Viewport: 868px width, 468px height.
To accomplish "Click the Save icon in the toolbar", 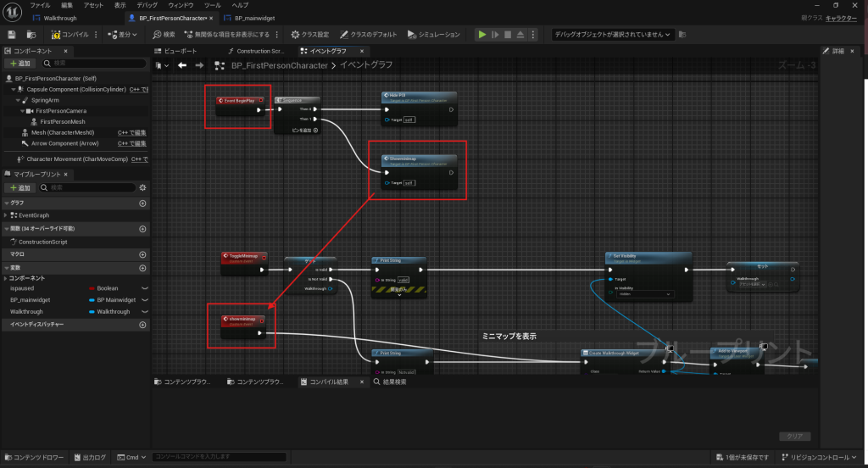I will pos(12,35).
